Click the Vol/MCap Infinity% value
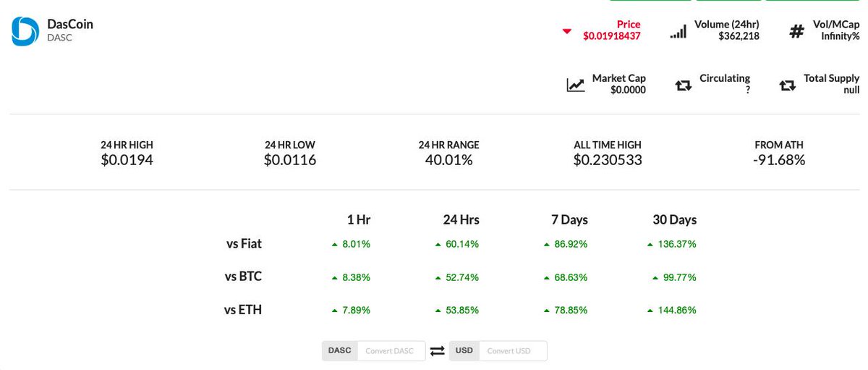Screen dimensions: 868x370 pyautogui.click(x=841, y=36)
